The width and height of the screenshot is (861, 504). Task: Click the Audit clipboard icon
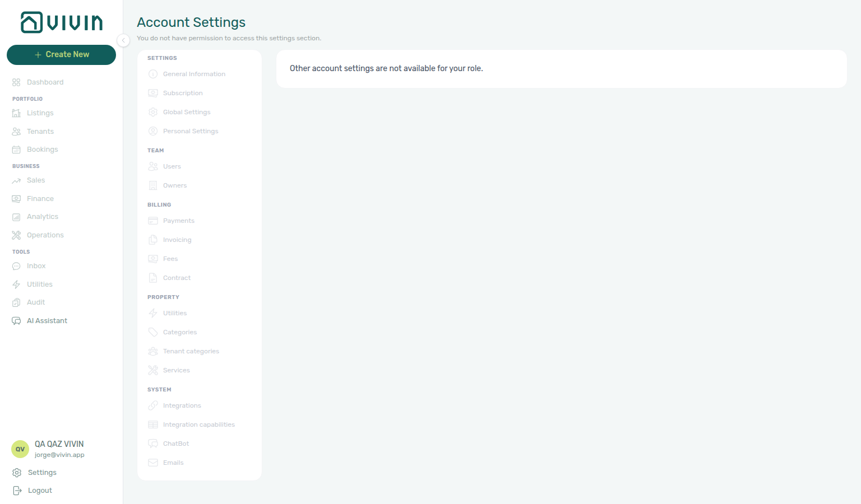click(16, 302)
